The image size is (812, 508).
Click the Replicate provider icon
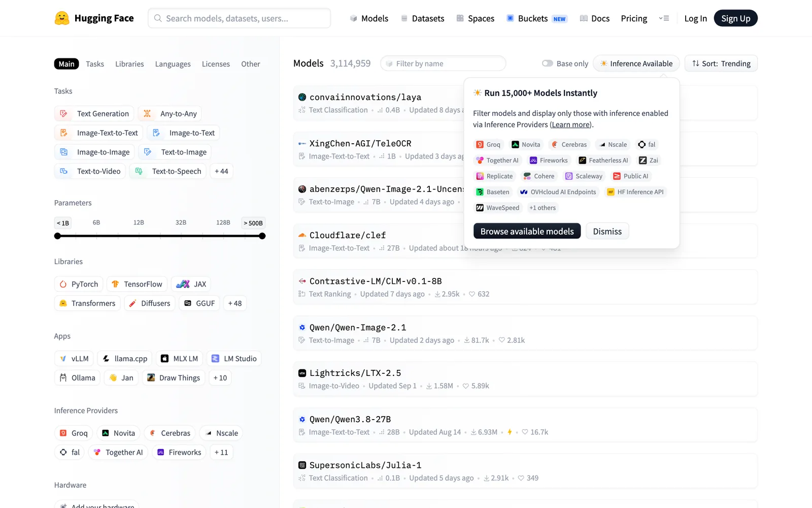480,176
